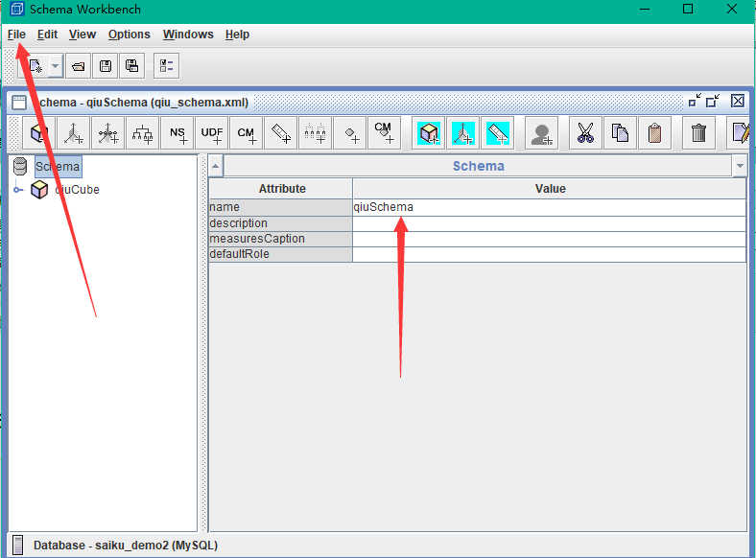Click the Database saiku_demo2 status bar text
Image resolution: width=756 pixels, height=558 pixels.
pos(126,546)
